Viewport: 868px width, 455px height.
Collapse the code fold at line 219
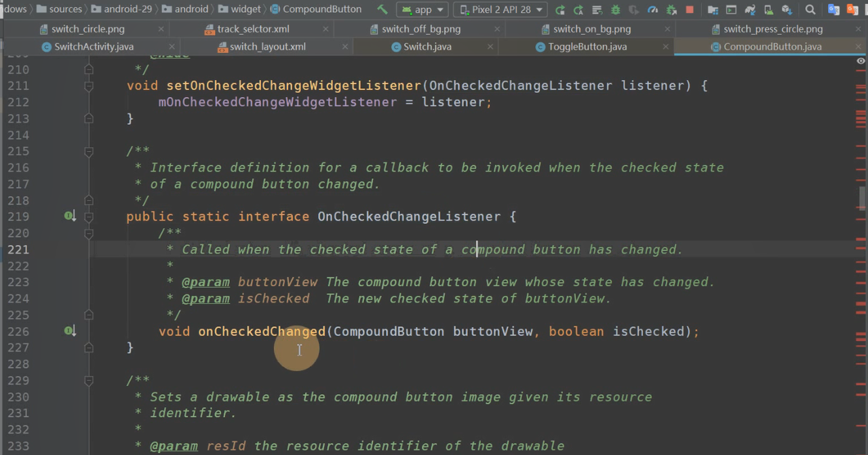pyautogui.click(x=88, y=217)
